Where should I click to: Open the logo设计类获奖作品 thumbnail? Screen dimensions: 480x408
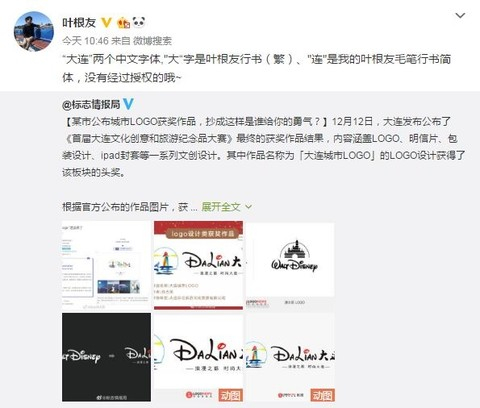pyautogui.click(x=198, y=266)
